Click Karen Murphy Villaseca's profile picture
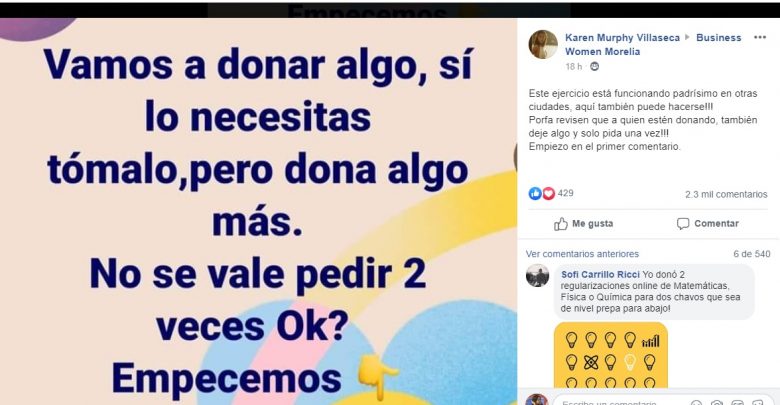Viewport: 780px width, 405px height. tap(543, 44)
